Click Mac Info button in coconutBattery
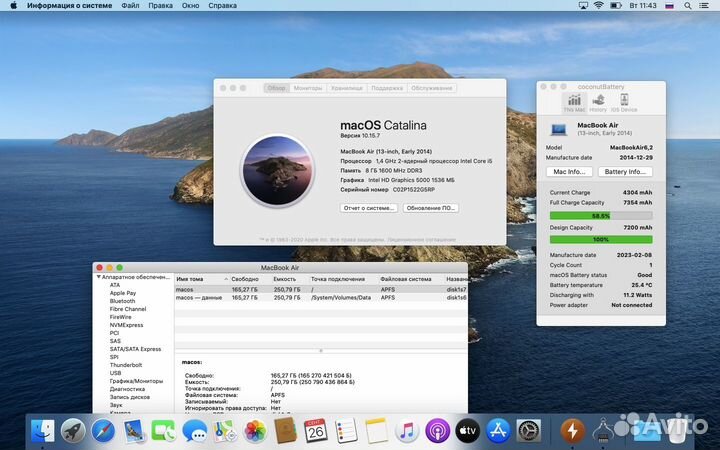720x450 pixels. point(569,172)
